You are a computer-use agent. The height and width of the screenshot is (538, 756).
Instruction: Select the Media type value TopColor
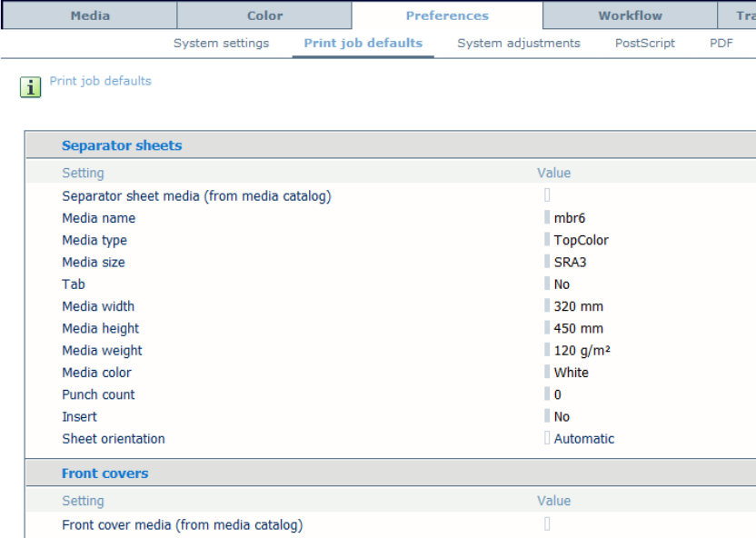(x=581, y=241)
